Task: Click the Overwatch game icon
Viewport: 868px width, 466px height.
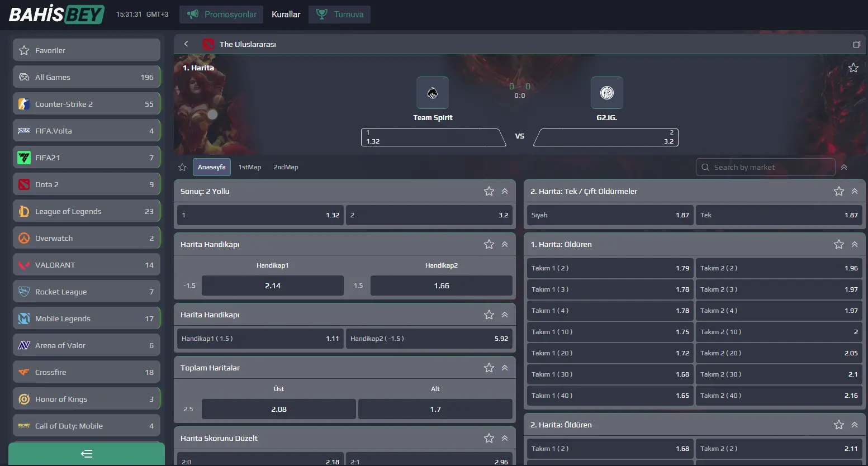Action: [24, 238]
